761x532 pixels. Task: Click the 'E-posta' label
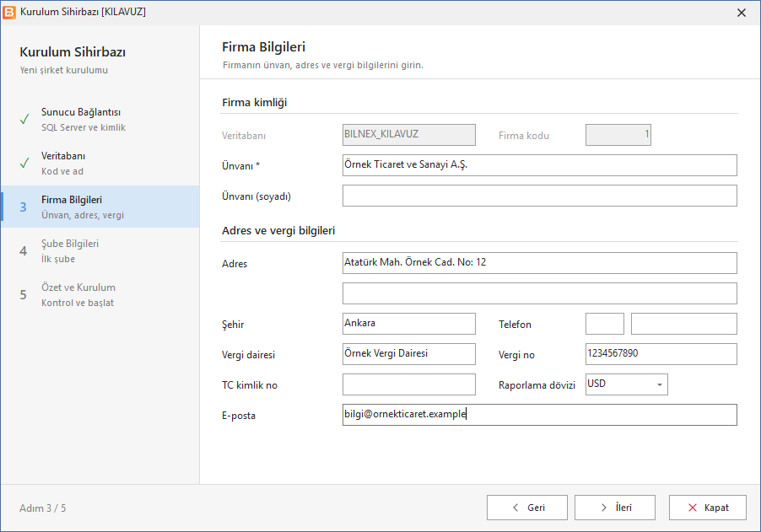239,416
